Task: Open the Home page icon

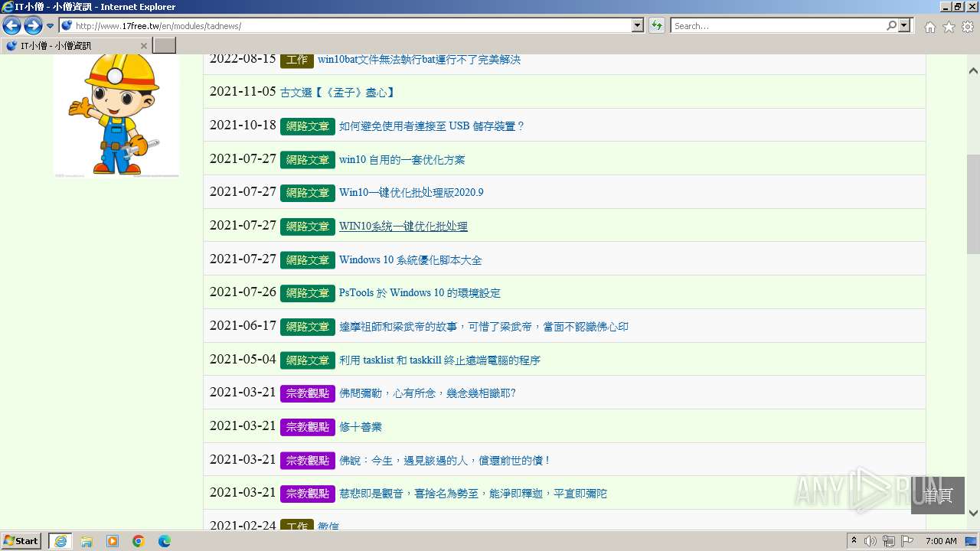Action: [x=929, y=27]
